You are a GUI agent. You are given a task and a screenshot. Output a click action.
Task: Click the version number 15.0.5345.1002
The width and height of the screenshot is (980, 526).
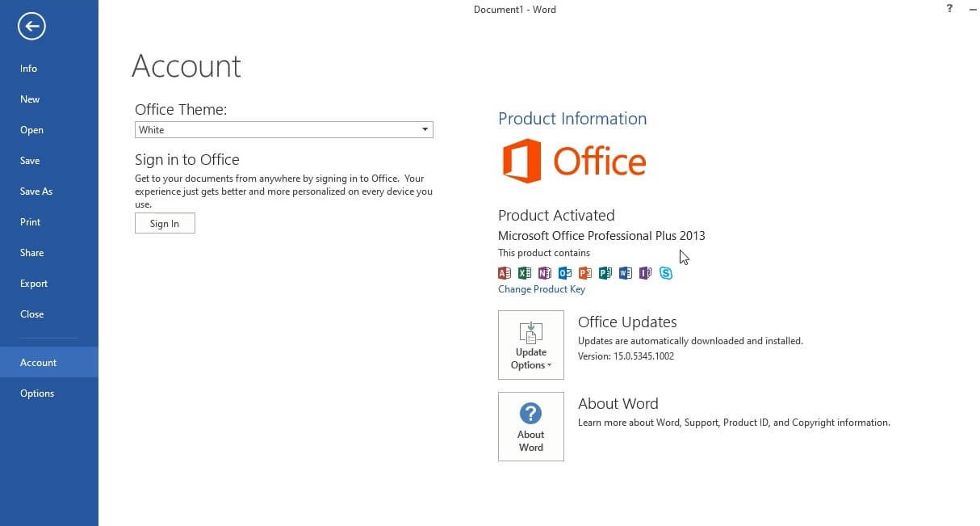(643, 356)
